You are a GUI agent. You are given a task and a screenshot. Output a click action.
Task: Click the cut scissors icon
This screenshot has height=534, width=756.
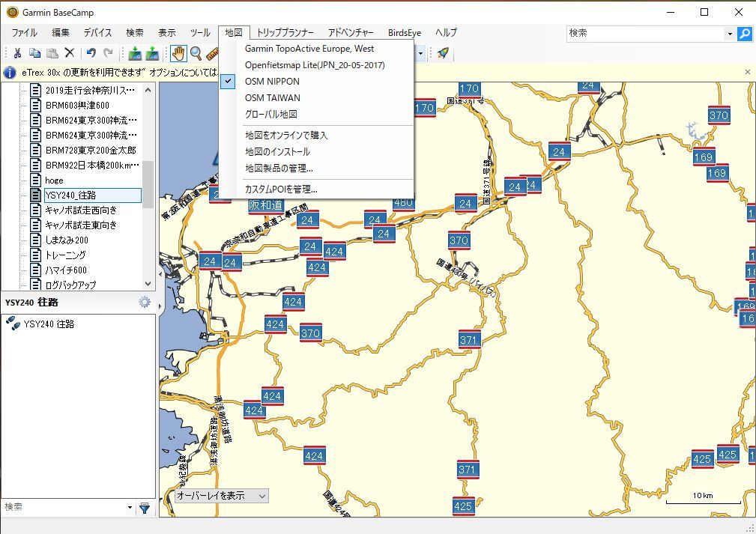pyautogui.click(x=17, y=52)
